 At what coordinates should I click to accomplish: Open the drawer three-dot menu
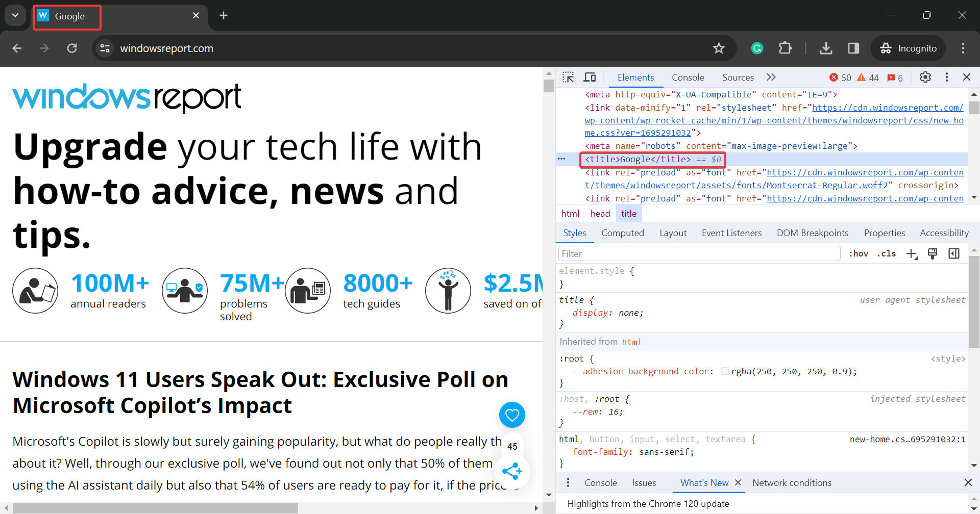568,482
